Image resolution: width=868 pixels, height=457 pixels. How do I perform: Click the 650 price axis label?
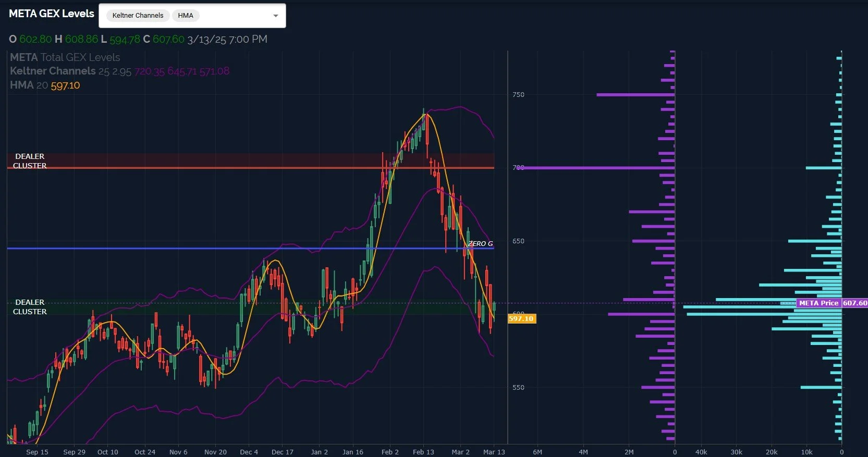click(x=518, y=241)
